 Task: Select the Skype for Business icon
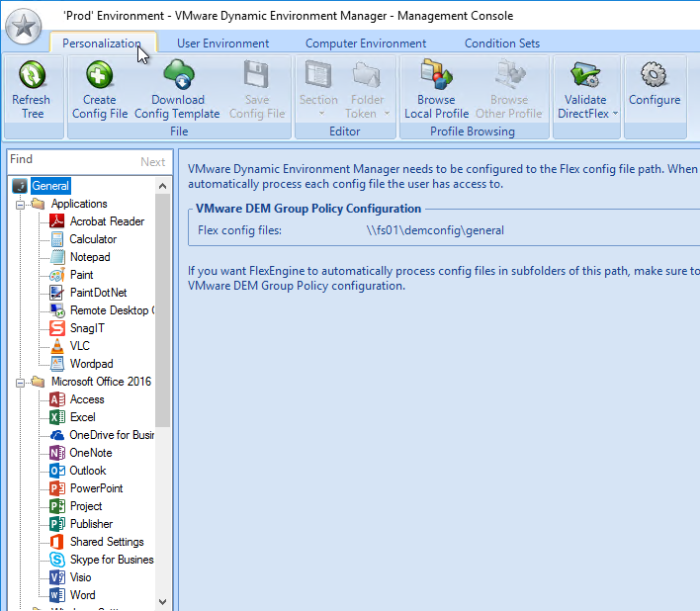tap(57, 560)
